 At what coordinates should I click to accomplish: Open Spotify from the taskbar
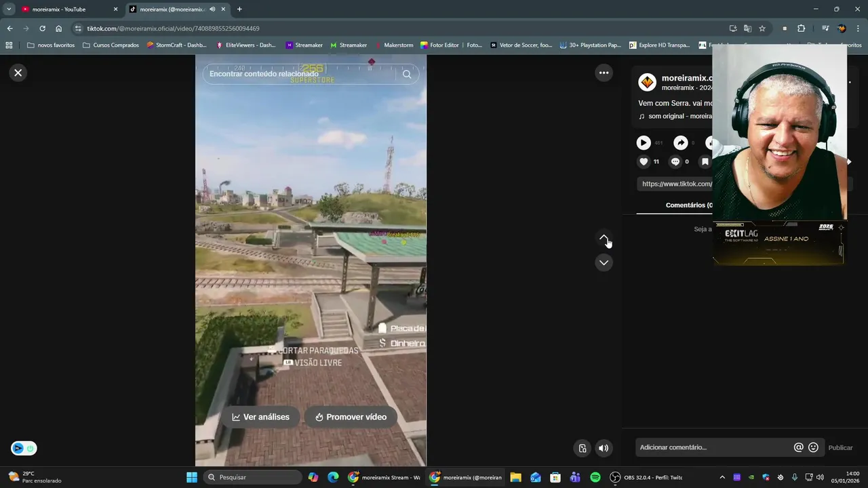tap(595, 477)
